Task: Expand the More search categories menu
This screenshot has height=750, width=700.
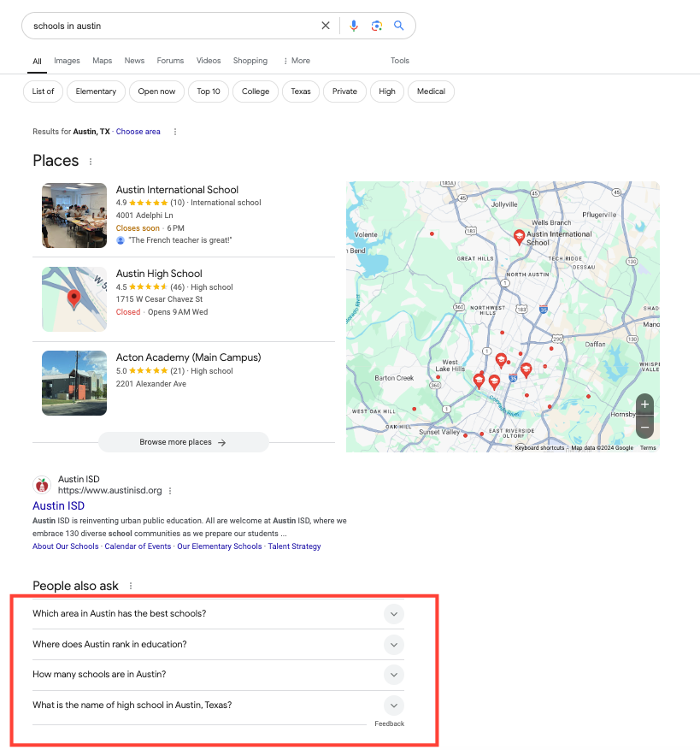Action: pos(297,61)
